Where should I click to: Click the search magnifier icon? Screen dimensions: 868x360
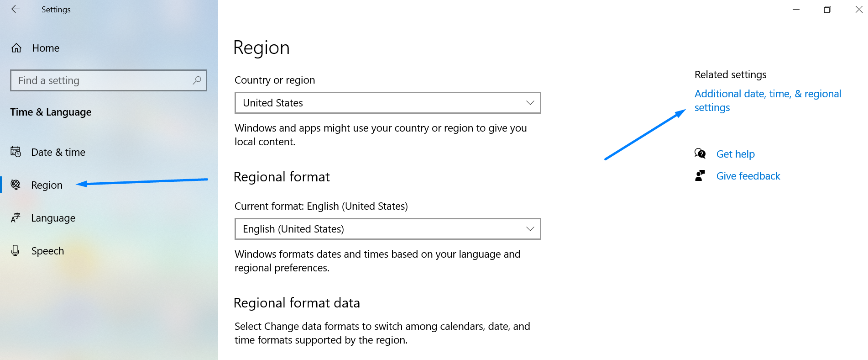197,80
